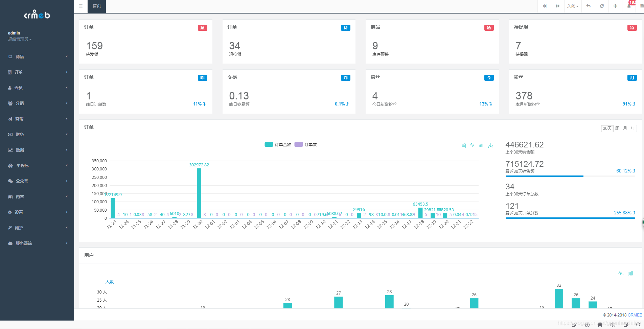Click the crmeb logo
The image size is (644, 329).
(37, 15)
